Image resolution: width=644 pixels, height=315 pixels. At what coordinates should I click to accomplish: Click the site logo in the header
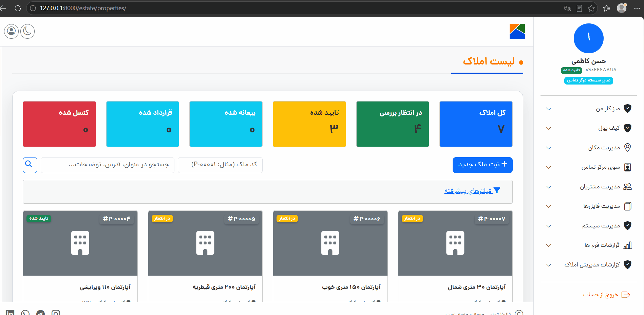[517, 31]
